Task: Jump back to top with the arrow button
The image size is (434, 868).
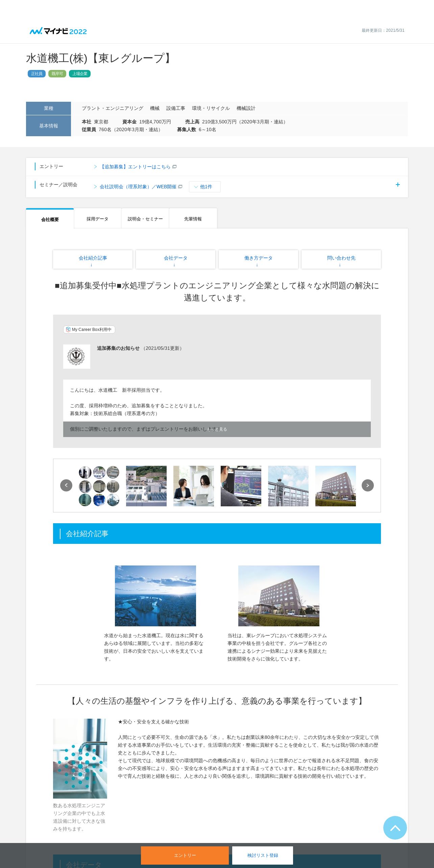Action: (395, 828)
